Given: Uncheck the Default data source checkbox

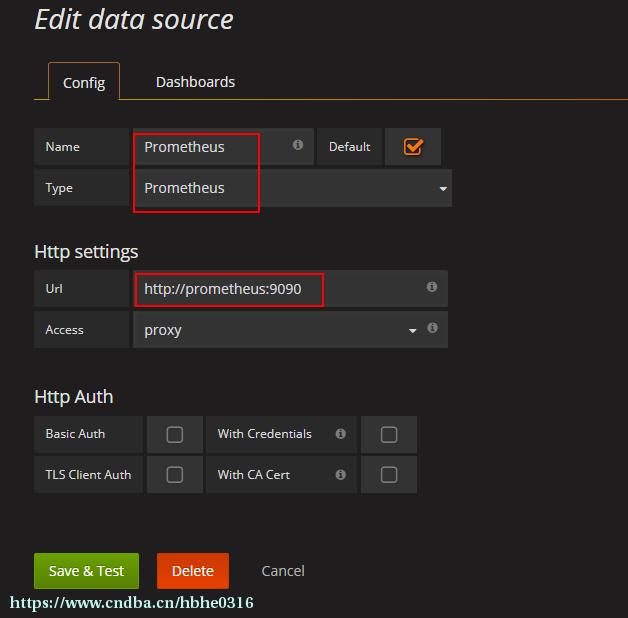Looking at the screenshot, I should [x=413, y=147].
